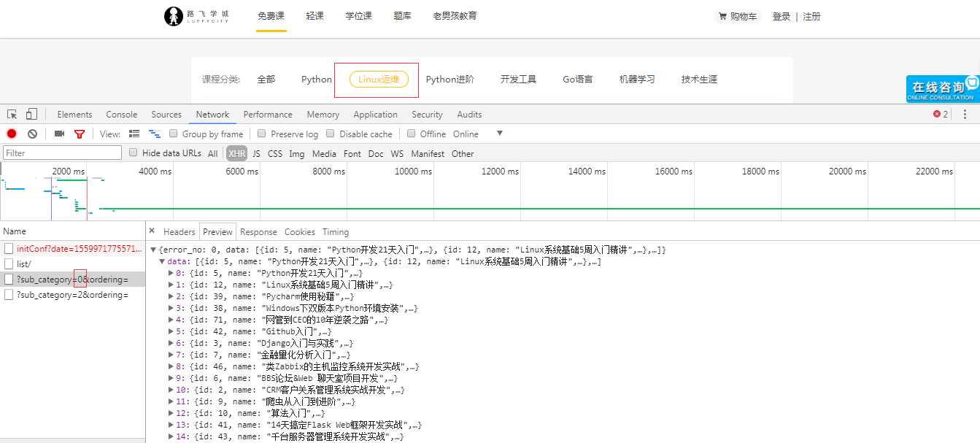The height and width of the screenshot is (443, 980).
Task: Select the Img request type filter
Action: coord(296,153)
